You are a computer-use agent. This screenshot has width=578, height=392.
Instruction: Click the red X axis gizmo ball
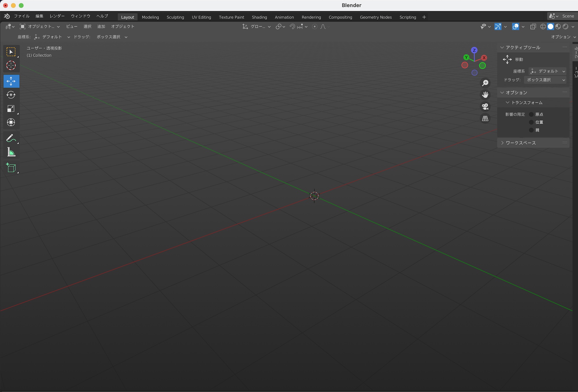tap(484, 58)
